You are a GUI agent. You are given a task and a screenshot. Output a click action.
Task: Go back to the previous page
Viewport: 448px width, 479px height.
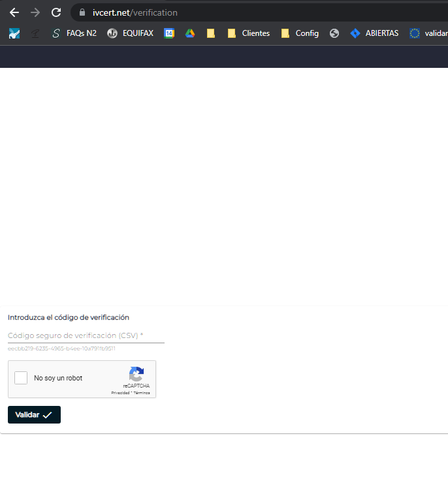pyautogui.click(x=14, y=12)
